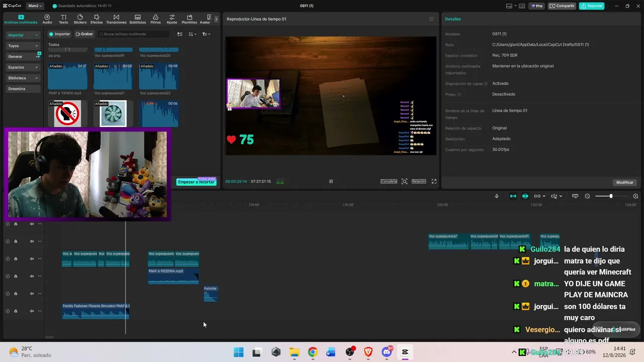
Task: Click the Grabar button
Action: coord(85,34)
